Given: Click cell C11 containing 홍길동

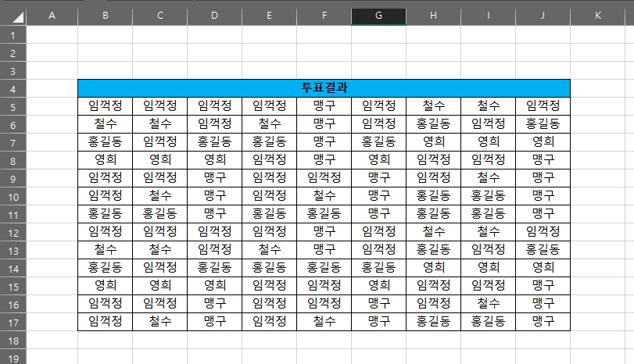Looking at the screenshot, I should [x=159, y=214].
